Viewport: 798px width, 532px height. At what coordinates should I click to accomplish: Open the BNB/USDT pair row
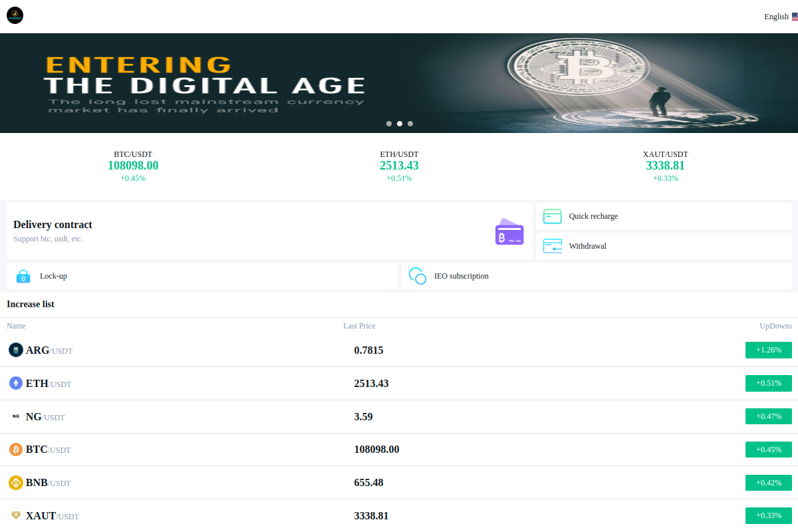pyautogui.click(x=399, y=483)
